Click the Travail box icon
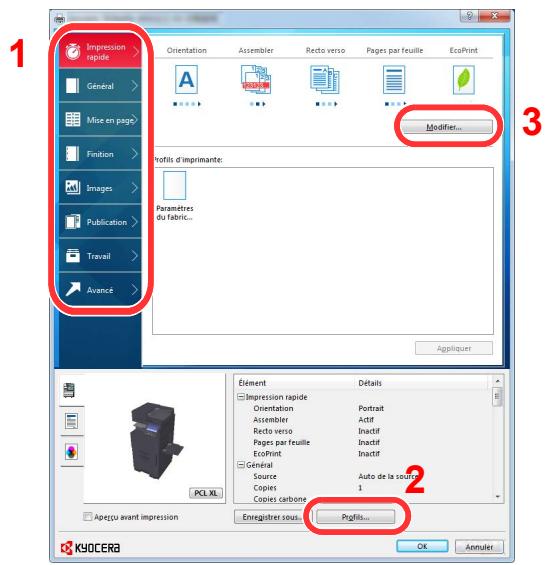 pyautogui.click(x=73, y=255)
